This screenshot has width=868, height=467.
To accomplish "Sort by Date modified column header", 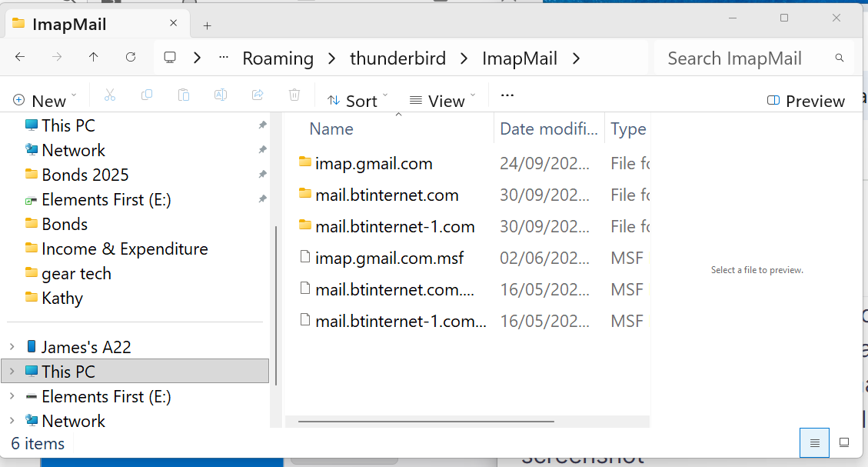I will [549, 128].
